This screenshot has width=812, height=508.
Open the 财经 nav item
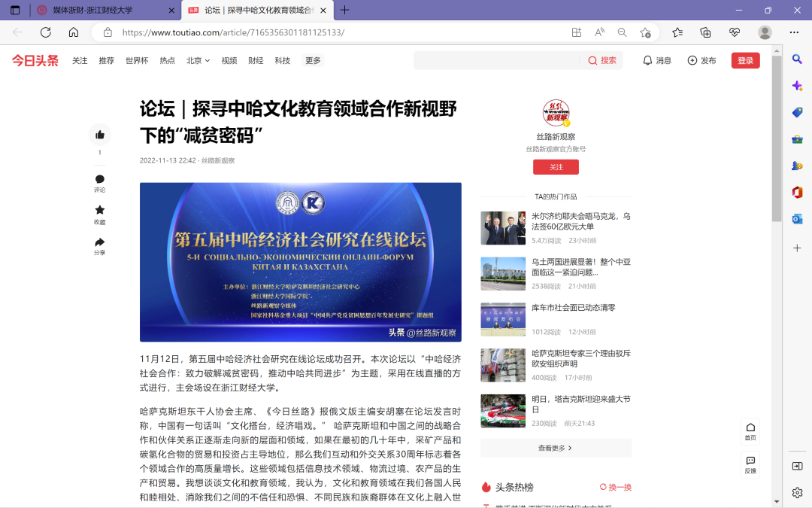pyautogui.click(x=256, y=61)
